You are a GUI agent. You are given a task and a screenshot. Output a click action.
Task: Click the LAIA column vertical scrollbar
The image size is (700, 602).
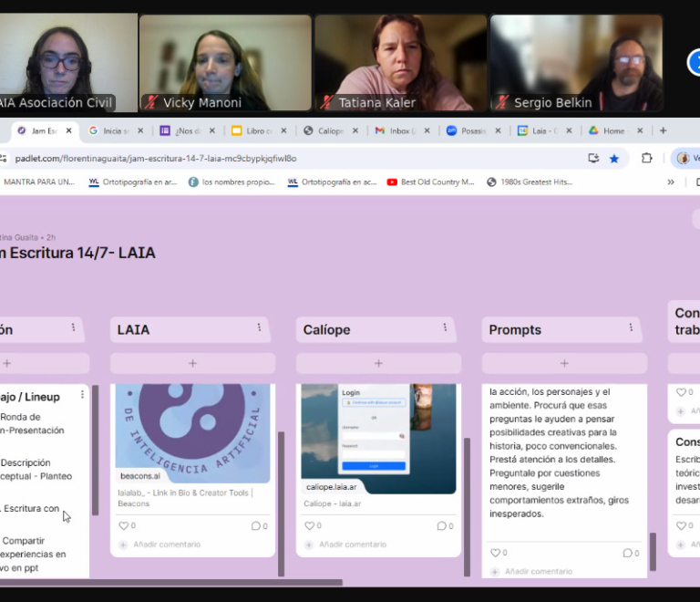click(282, 503)
